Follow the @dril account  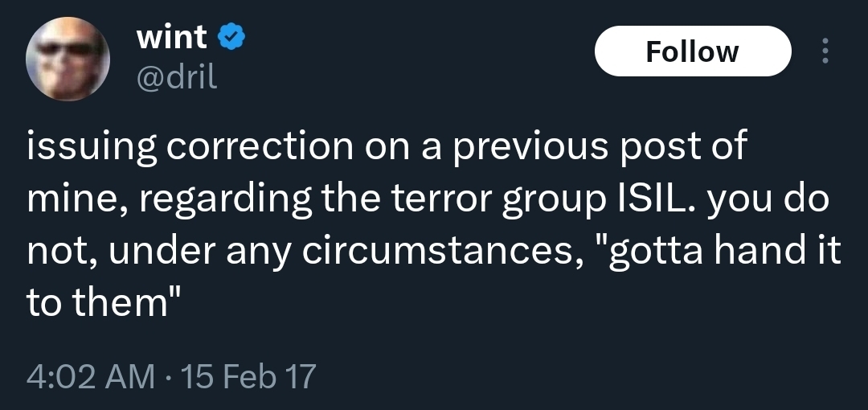[692, 51]
